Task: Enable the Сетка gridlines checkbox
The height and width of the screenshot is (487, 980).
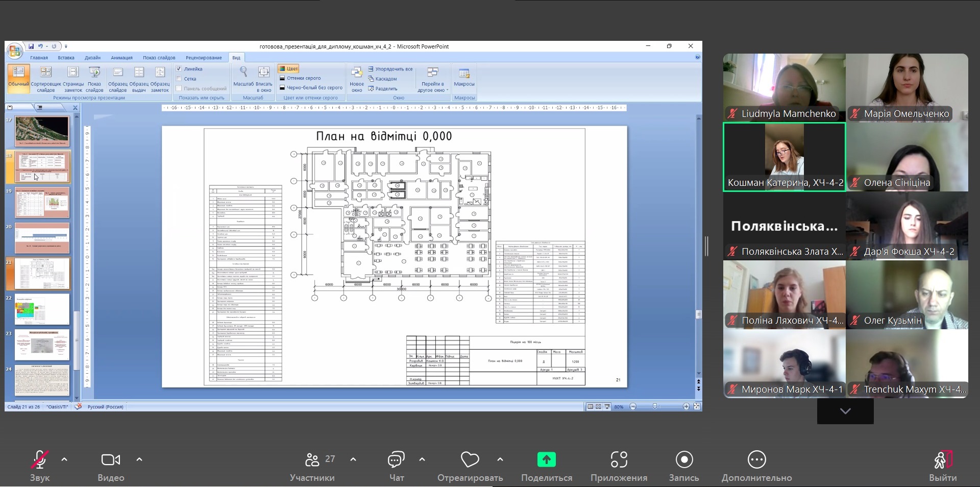Action: tap(179, 79)
